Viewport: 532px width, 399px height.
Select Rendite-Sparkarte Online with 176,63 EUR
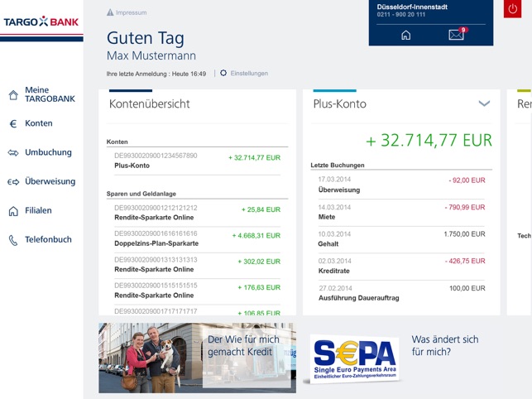pyautogui.click(x=197, y=291)
